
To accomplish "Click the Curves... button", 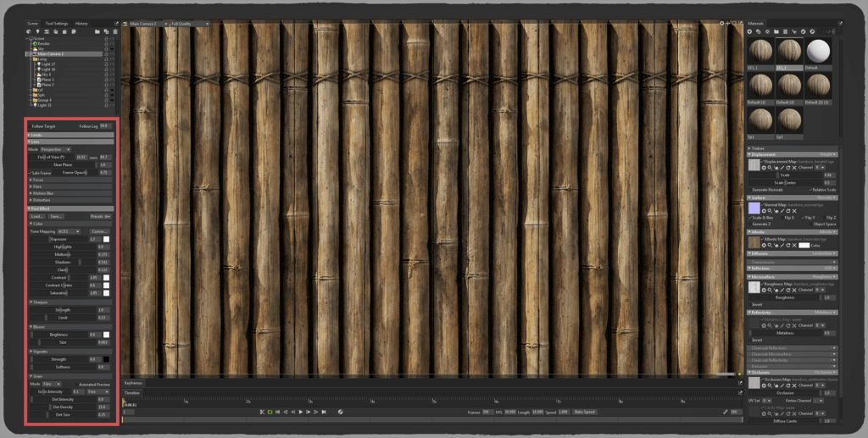I will tap(99, 231).
